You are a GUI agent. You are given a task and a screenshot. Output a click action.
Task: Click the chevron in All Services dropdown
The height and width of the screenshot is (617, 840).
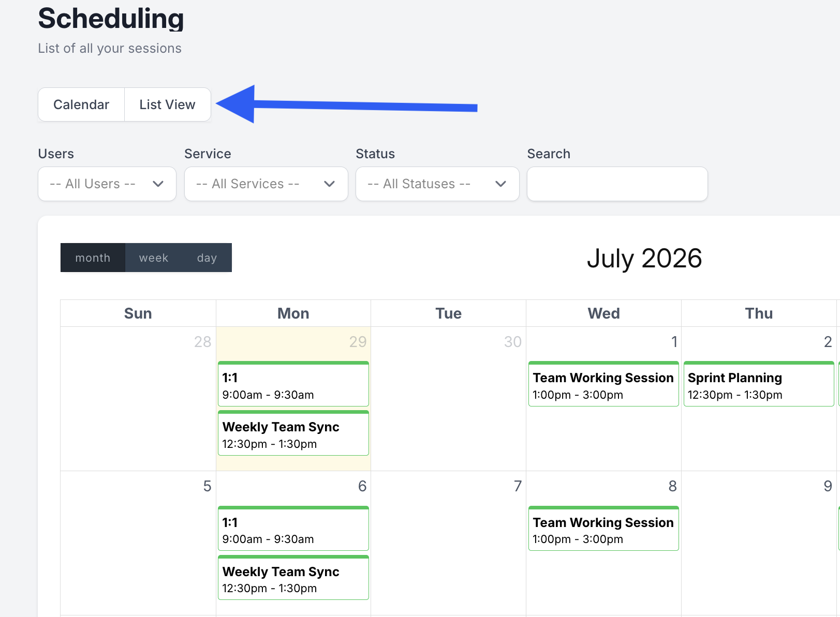pos(329,184)
